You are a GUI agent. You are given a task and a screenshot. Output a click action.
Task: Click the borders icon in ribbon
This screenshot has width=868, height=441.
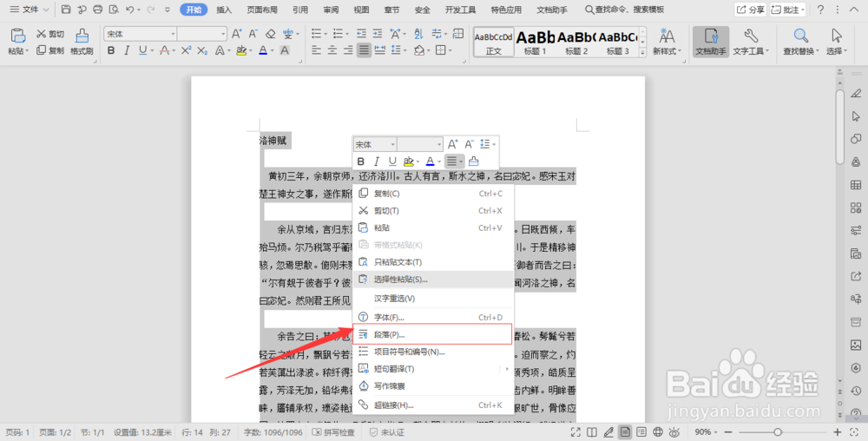coord(440,50)
